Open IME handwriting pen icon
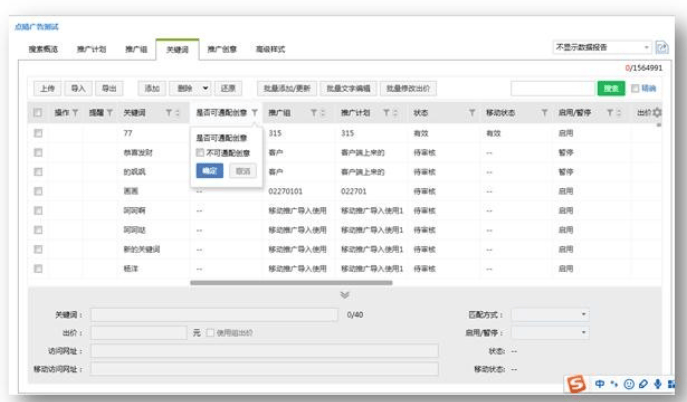The width and height of the screenshot is (687, 402). pyautogui.click(x=643, y=384)
